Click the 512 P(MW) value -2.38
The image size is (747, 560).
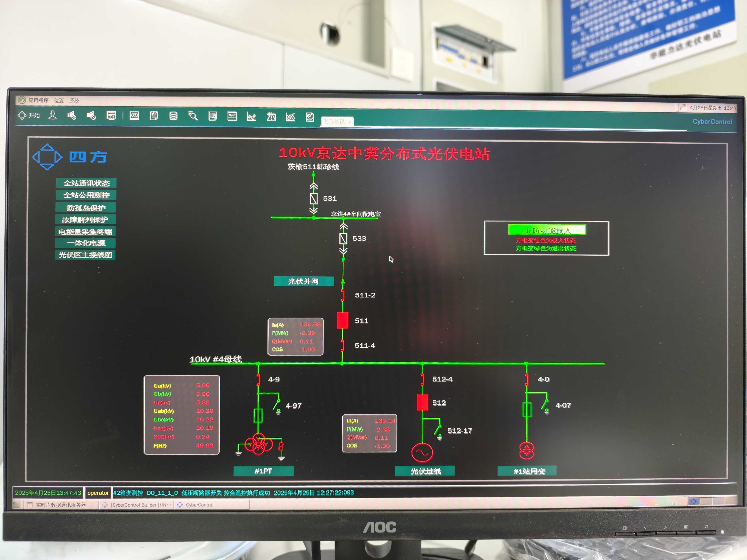382,429
